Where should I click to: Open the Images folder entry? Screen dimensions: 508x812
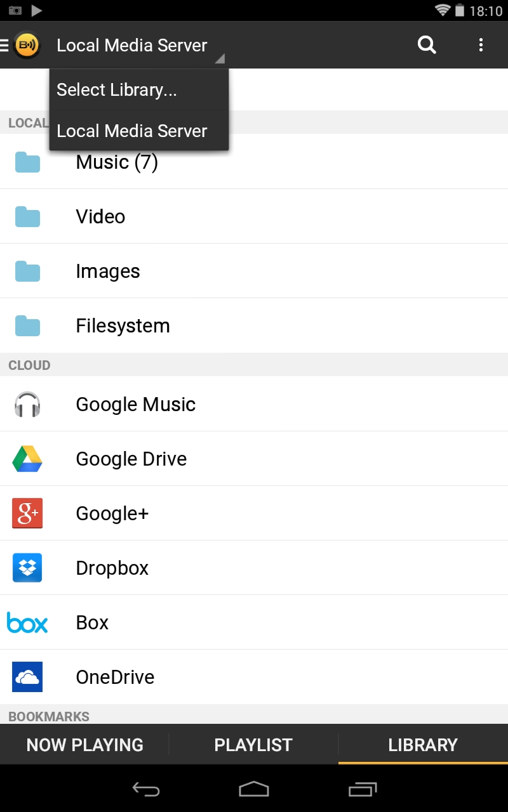point(108,272)
